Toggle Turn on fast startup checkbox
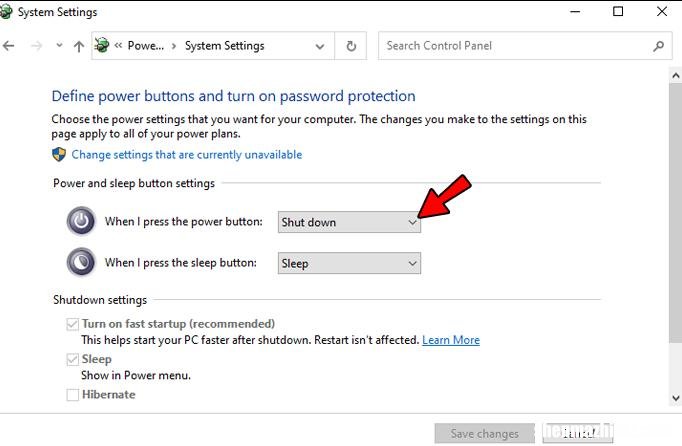Image resolution: width=682 pixels, height=446 pixels. 73,324
